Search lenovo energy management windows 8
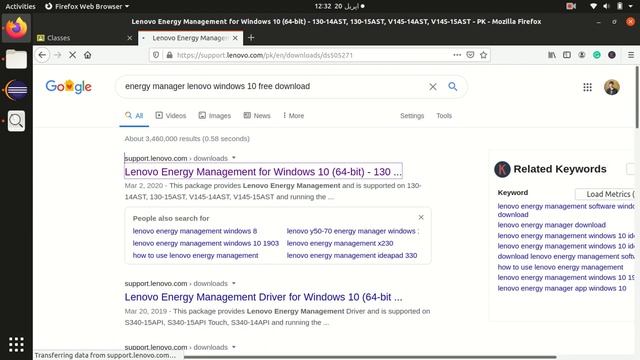 (x=195, y=231)
